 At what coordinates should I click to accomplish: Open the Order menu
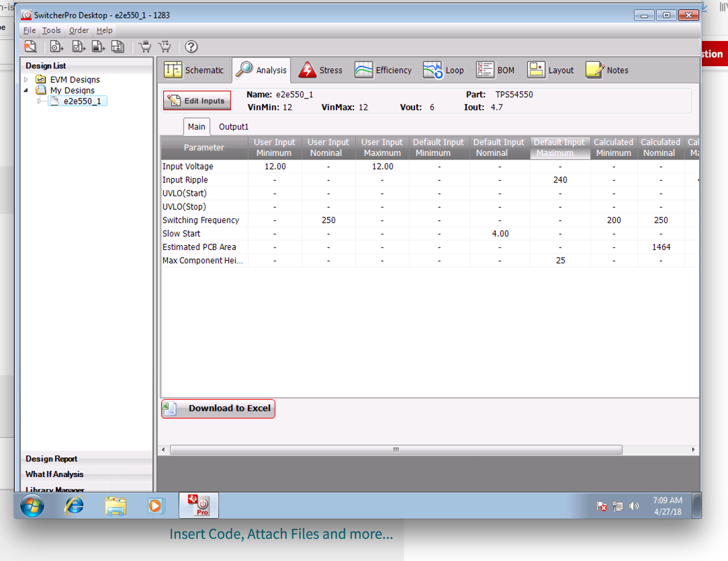[x=79, y=30]
